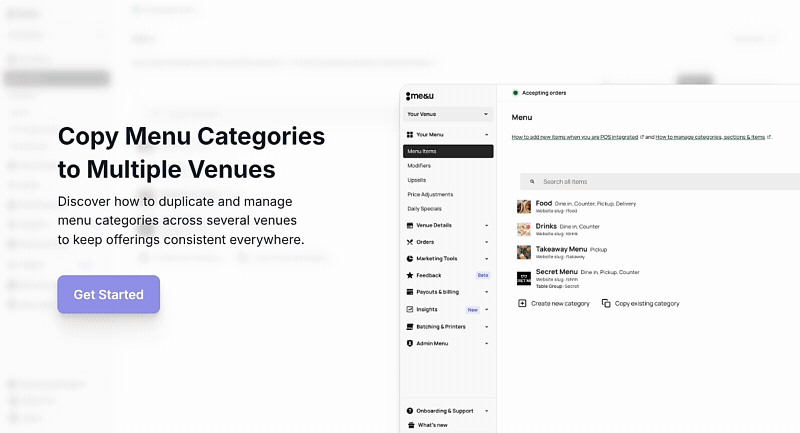The width and height of the screenshot is (800, 433).
Task: Expand the Venue Details section
Action: coord(486,225)
